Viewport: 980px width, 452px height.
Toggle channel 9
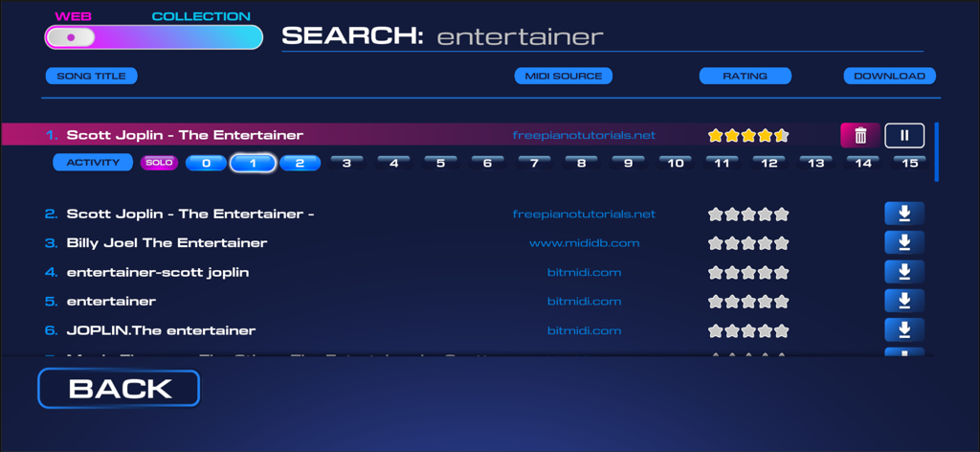click(628, 163)
